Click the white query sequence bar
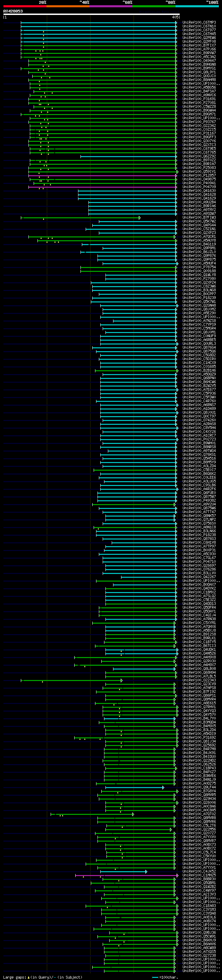Viewport: 222px width, 980px height. tap(91, 15)
